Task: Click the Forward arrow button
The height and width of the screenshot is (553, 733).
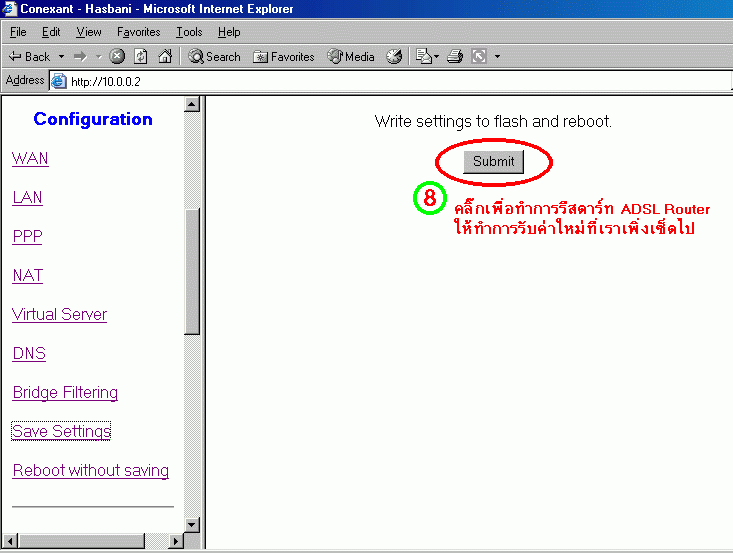Action: point(80,57)
